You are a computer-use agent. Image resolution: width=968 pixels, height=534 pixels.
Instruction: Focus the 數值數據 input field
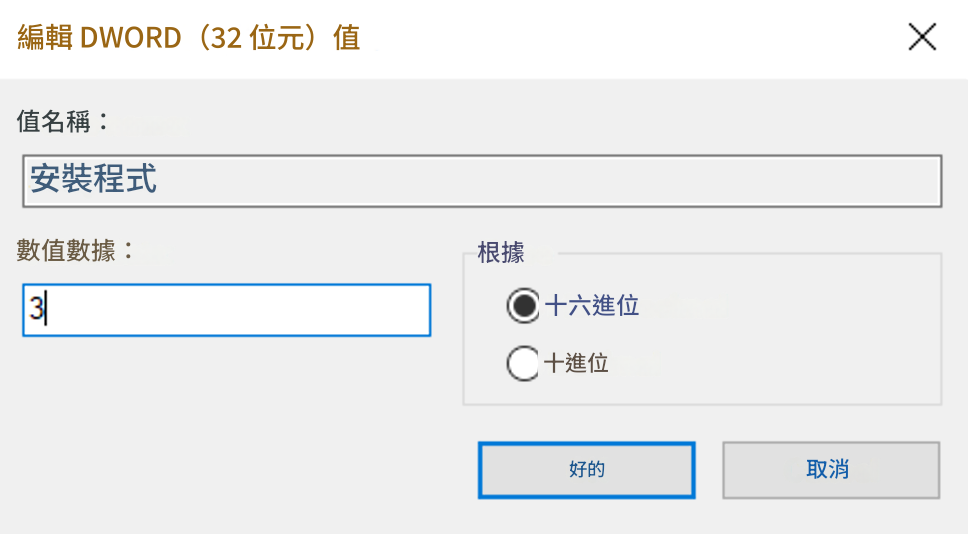(227, 310)
